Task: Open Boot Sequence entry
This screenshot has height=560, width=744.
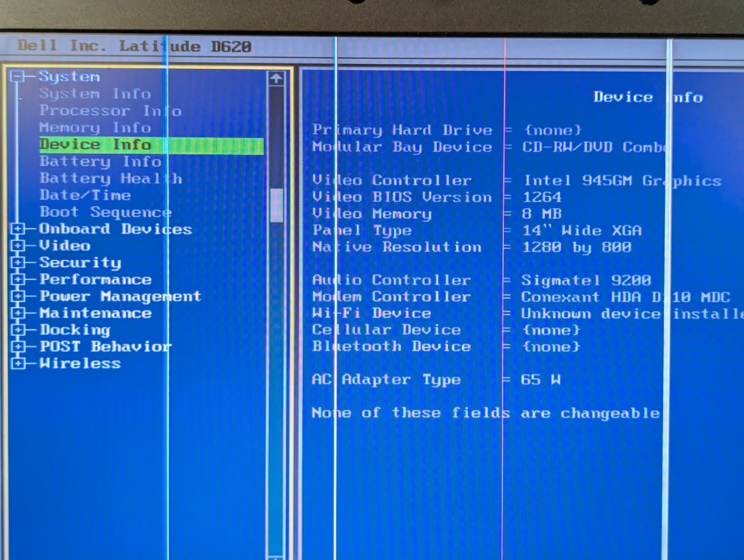Action: pos(106,212)
